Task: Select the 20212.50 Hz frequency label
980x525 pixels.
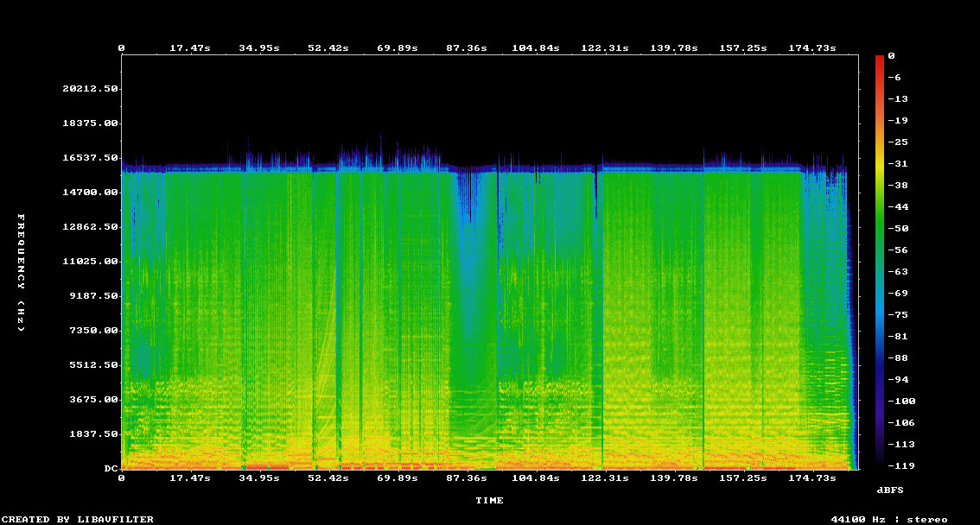Action: pyautogui.click(x=90, y=88)
